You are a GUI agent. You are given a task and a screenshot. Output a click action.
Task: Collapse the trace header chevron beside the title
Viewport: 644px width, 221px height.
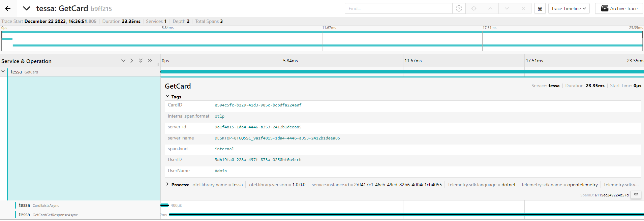click(x=27, y=8)
